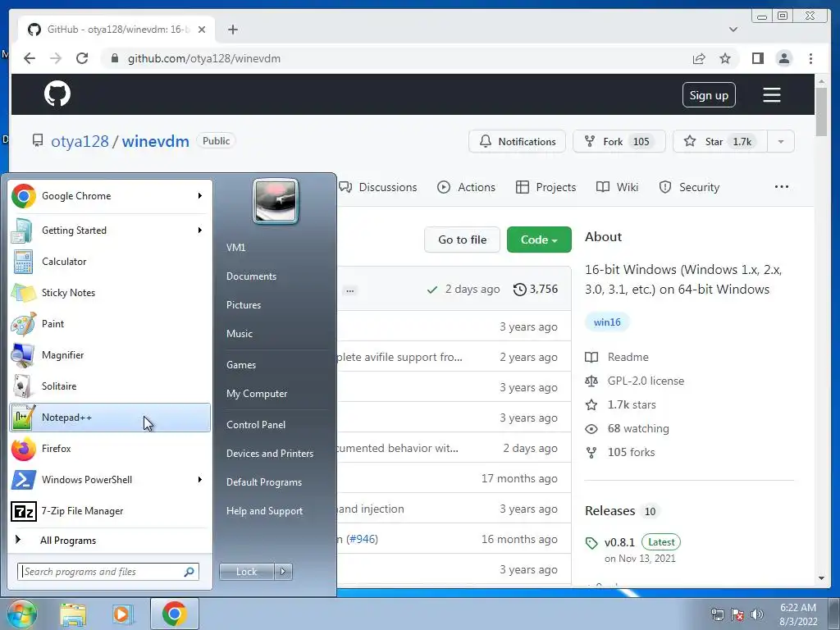Open Code dropdown button
Screen dimensions: 840x630
539,240
